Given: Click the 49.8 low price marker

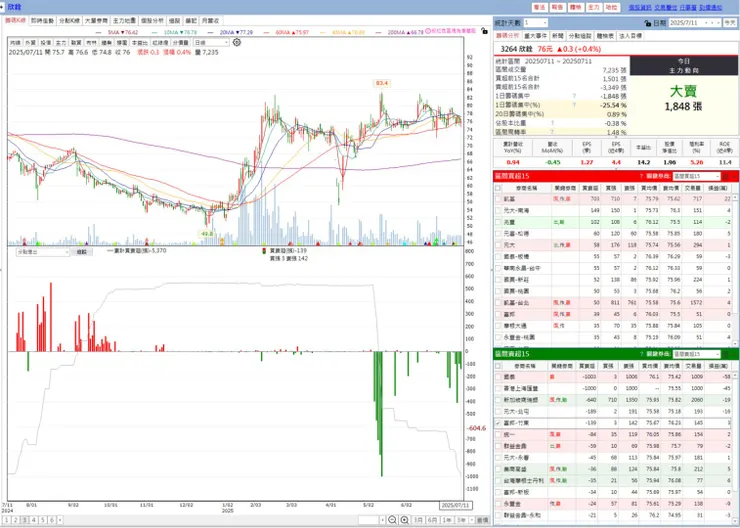Looking at the screenshot, I should (207, 234).
